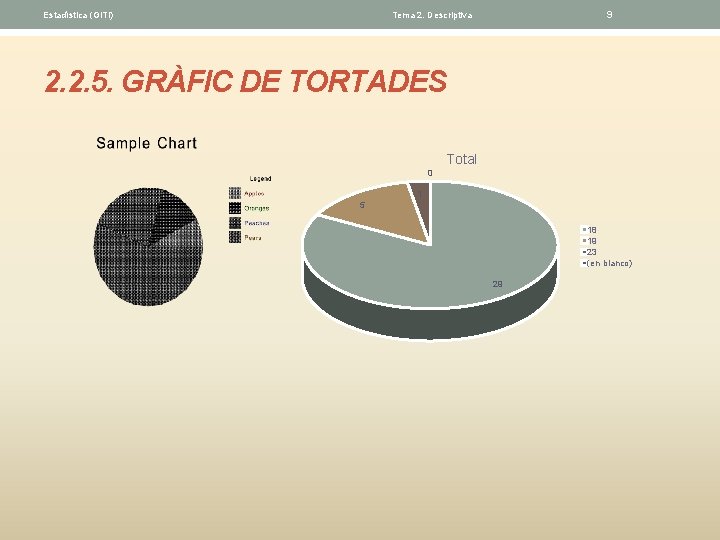
Task: Click the Apples legend pattern swatch
Action: point(235,193)
